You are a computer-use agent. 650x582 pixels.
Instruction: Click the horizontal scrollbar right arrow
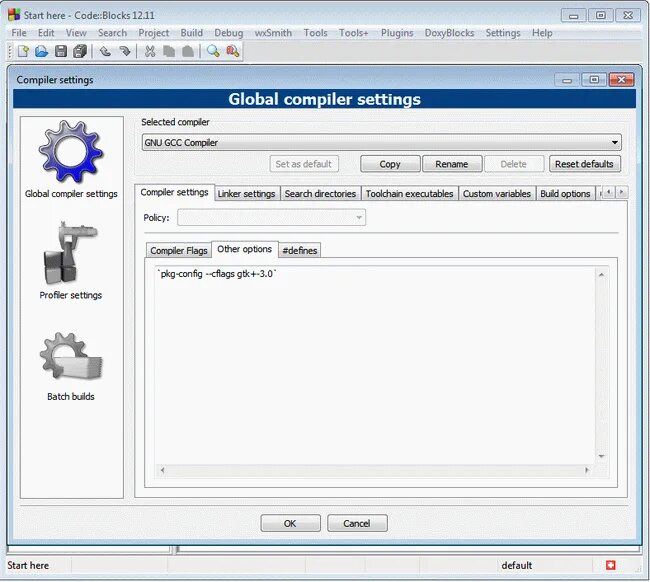point(587,470)
